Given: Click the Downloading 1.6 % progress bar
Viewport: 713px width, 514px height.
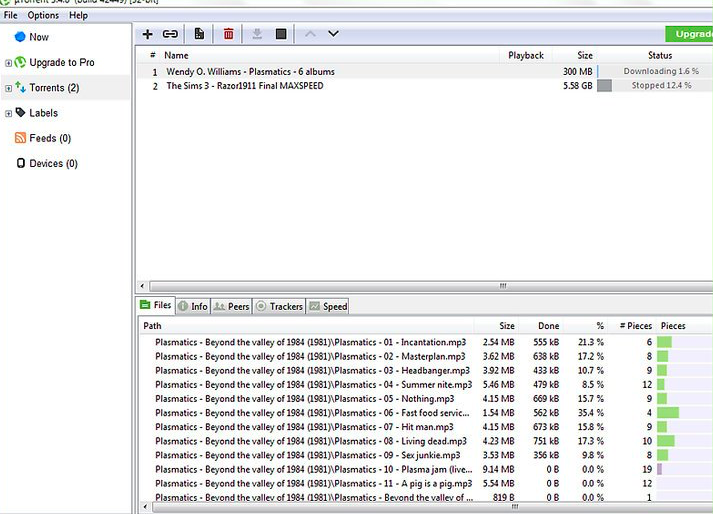Looking at the screenshot, I should [655, 71].
